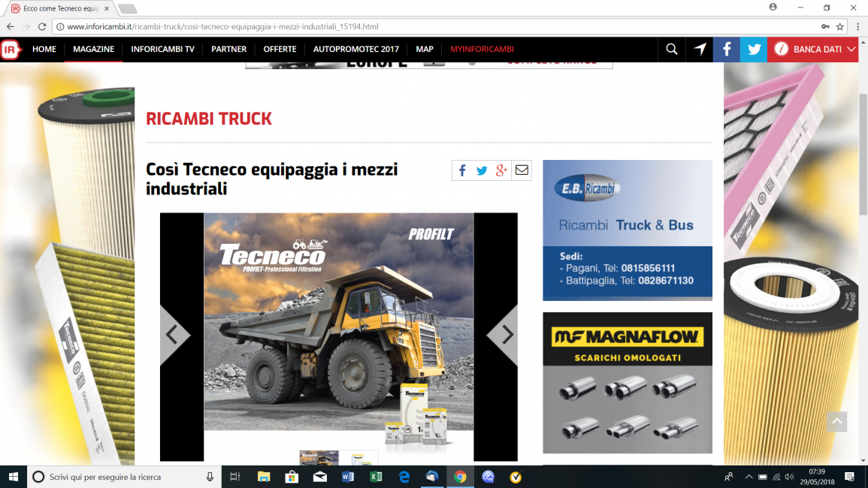Share article on Google Plus
The width and height of the screenshot is (868, 488).
[502, 170]
